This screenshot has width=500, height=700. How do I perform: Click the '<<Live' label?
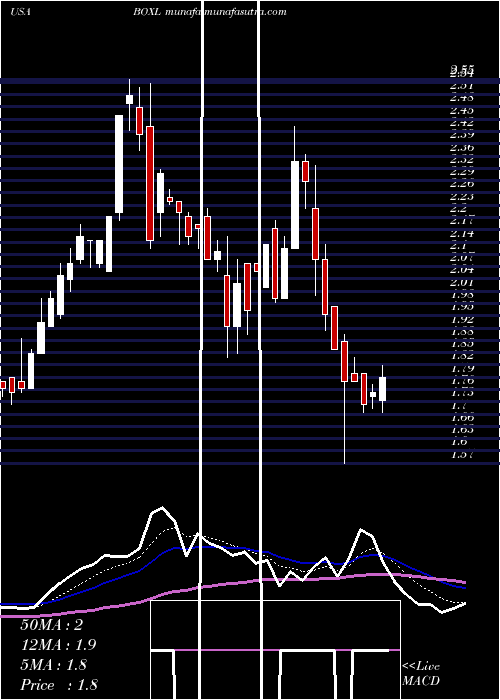pos(421,667)
